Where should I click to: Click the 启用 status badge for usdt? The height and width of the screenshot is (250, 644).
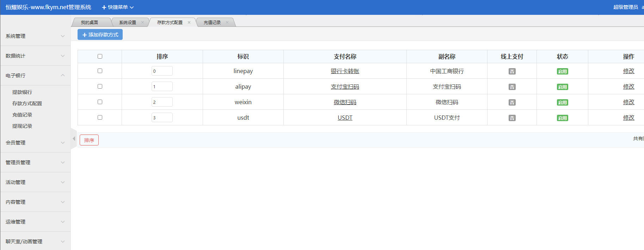pyautogui.click(x=562, y=118)
